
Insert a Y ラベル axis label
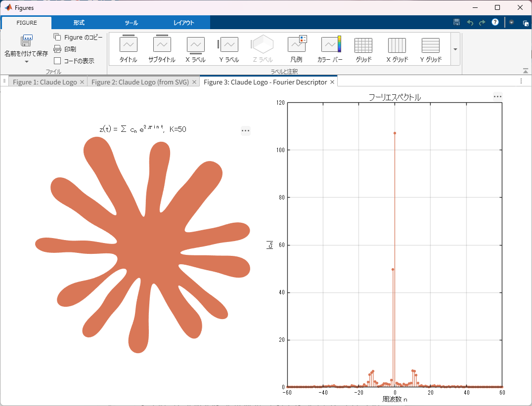click(x=229, y=49)
